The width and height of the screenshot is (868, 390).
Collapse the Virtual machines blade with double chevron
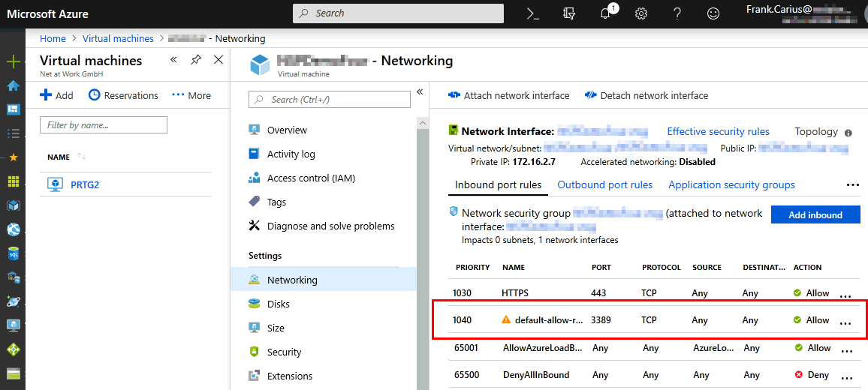(173, 59)
